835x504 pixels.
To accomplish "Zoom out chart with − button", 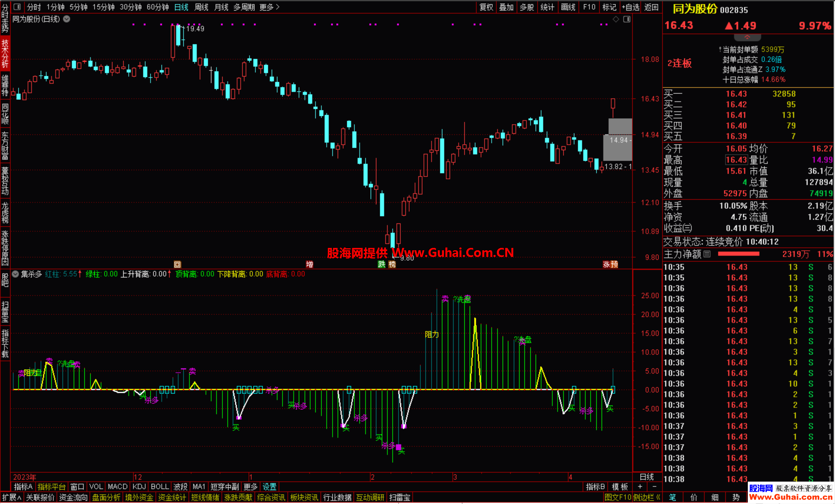I will pyautogui.click(x=654, y=487).
